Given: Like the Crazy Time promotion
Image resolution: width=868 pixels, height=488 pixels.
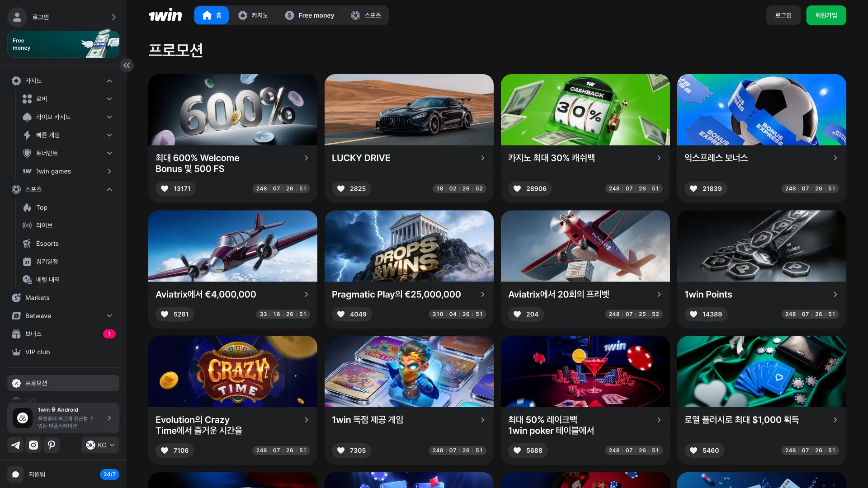Looking at the screenshot, I should point(175,450).
